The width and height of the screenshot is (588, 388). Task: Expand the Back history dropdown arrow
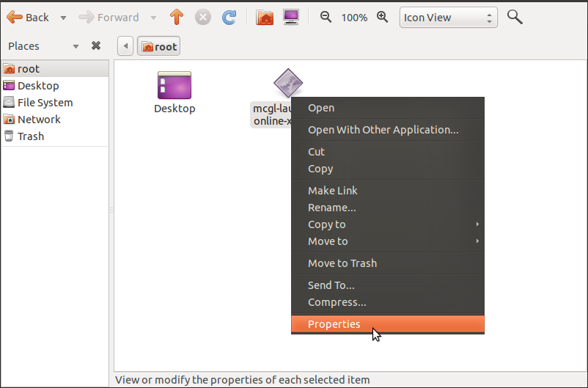63,17
